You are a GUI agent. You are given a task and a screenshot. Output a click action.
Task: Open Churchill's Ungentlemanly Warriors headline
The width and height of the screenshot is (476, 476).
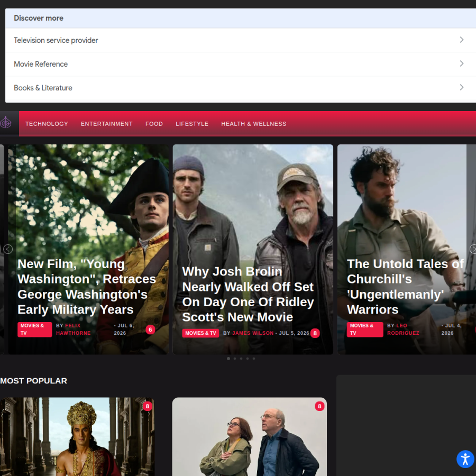[x=405, y=287]
